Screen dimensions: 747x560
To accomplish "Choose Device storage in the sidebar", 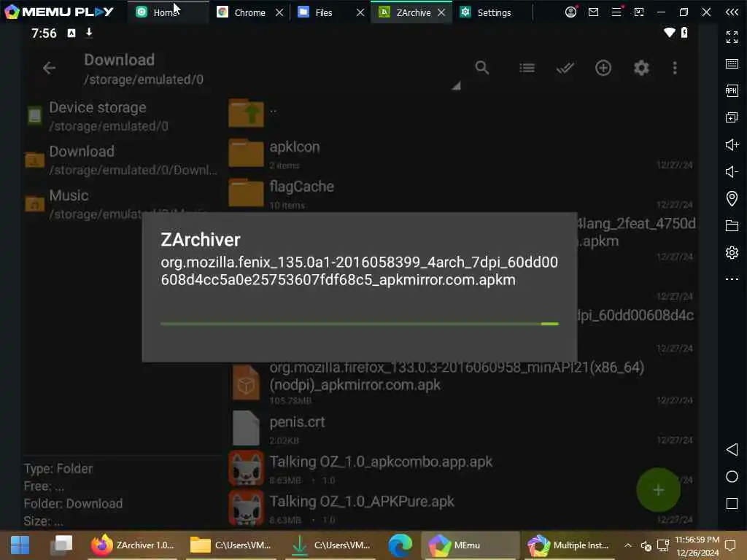I will 122,116.
